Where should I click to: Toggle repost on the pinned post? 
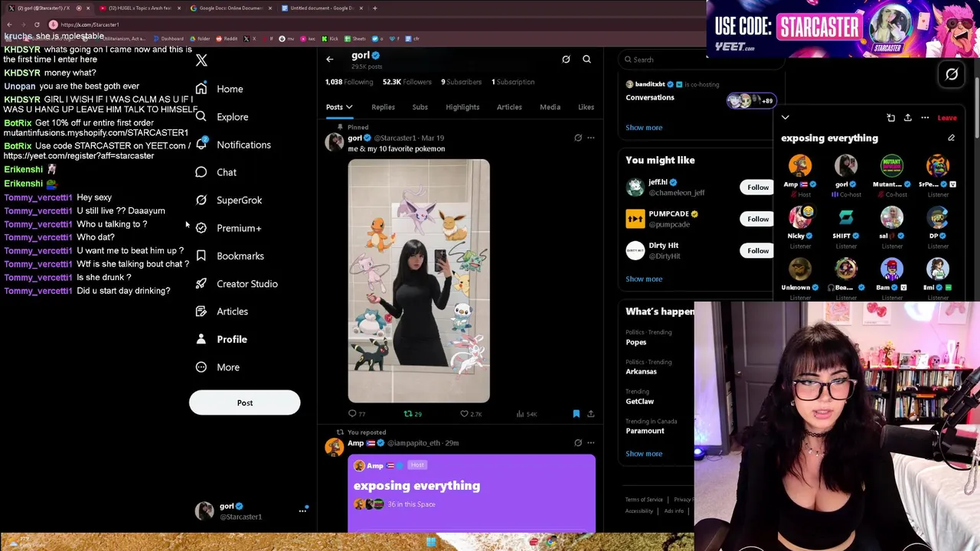(413, 414)
